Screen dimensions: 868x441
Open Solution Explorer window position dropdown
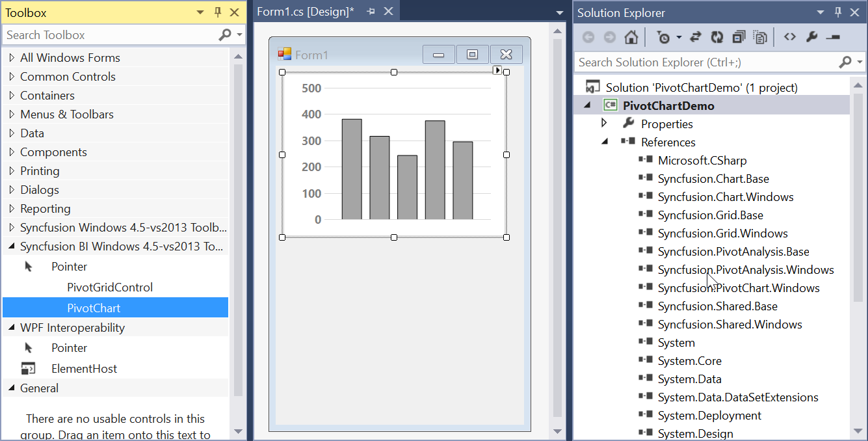point(822,12)
